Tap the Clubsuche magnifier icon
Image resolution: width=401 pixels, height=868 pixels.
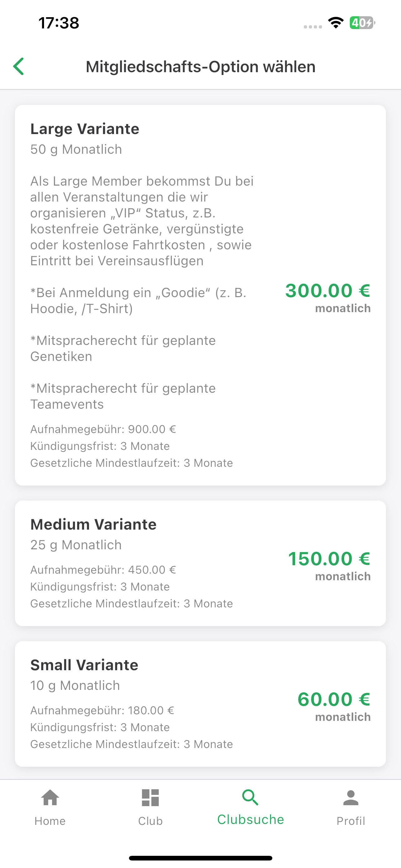250,797
